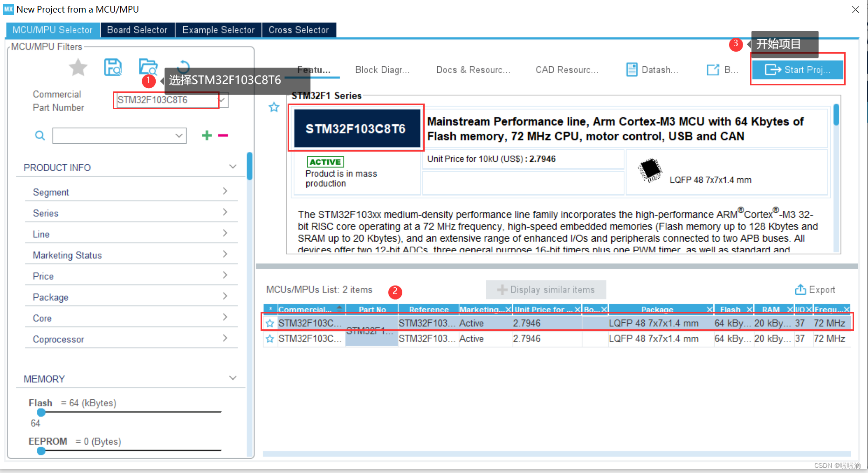This screenshot has height=473, width=868.
Task: Open the Commercial Part Number dropdown arrow
Action: [222, 100]
